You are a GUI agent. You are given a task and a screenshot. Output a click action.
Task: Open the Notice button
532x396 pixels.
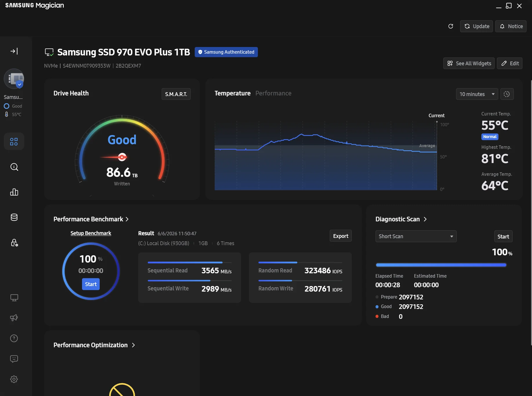pyautogui.click(x=511, y=26)
